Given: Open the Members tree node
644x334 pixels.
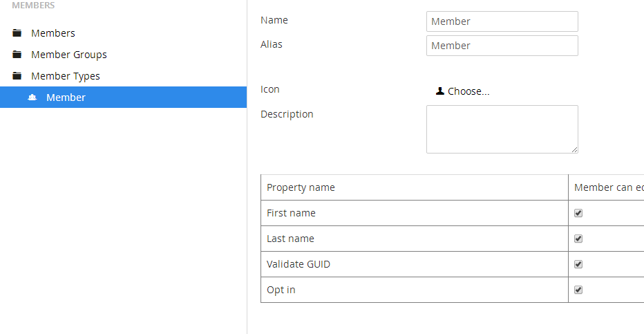Looking at the screenshot, I should [53, 33].
